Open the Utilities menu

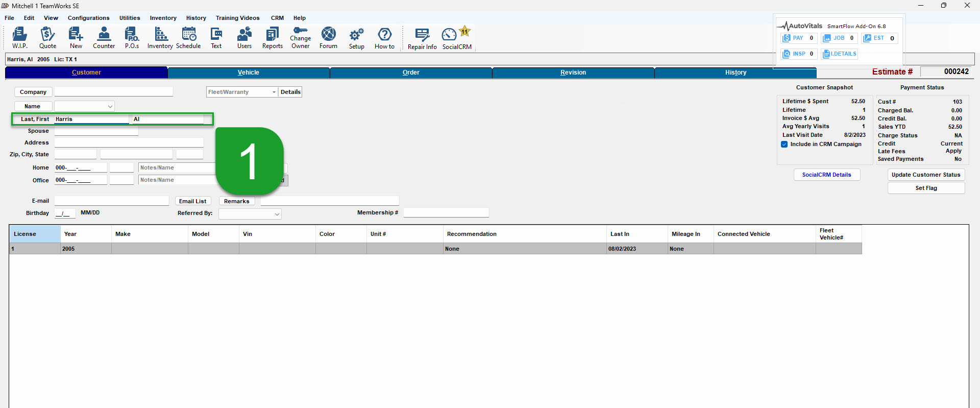point(130,18)
